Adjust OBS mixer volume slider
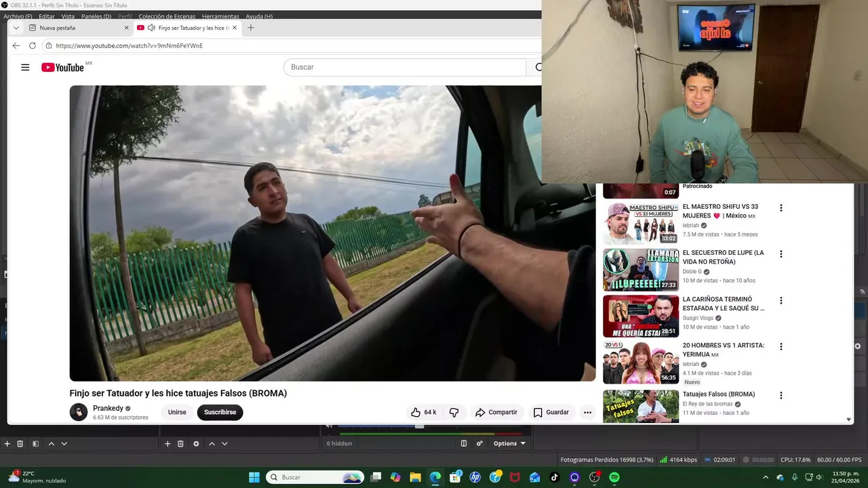 [419, 426]
